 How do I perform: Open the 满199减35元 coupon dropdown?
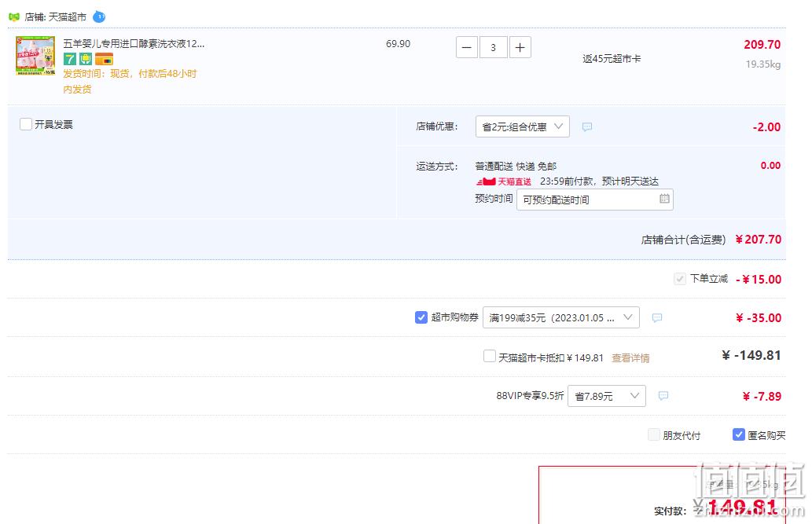pos(560,317)
